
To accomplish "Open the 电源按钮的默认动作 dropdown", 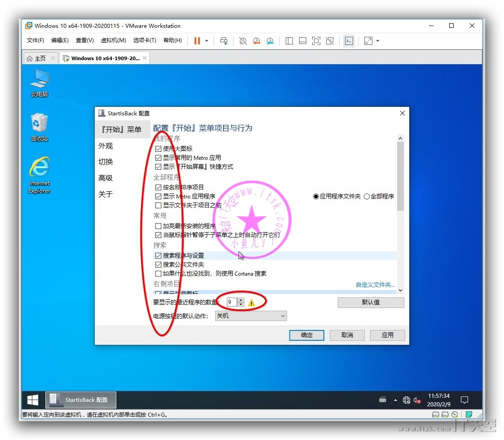I will 251,316.
